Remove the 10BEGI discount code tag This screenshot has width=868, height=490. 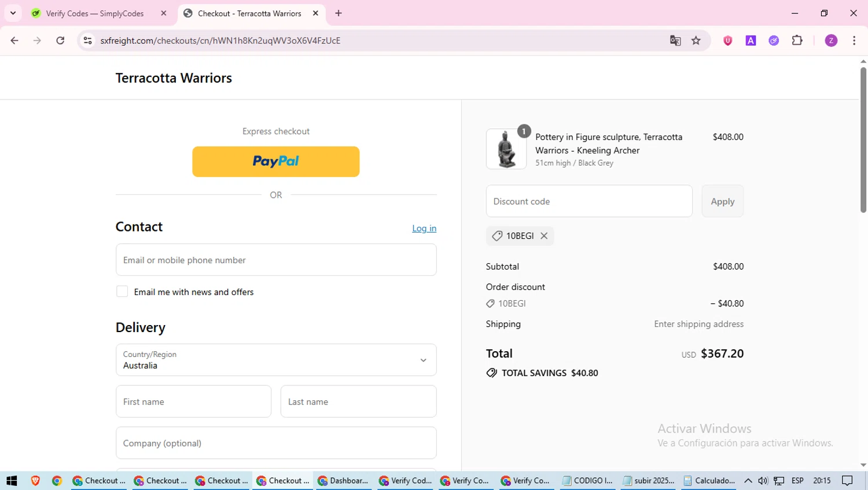tap(544, 236)
